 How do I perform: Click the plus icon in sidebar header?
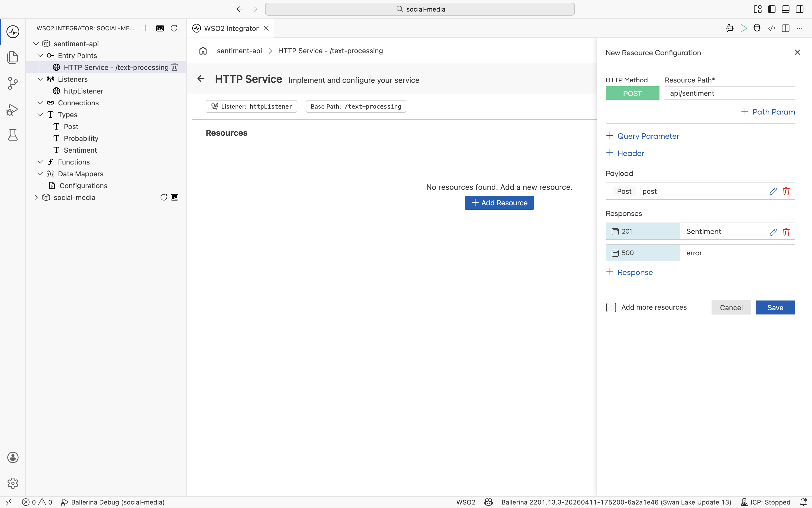point(146,28)
